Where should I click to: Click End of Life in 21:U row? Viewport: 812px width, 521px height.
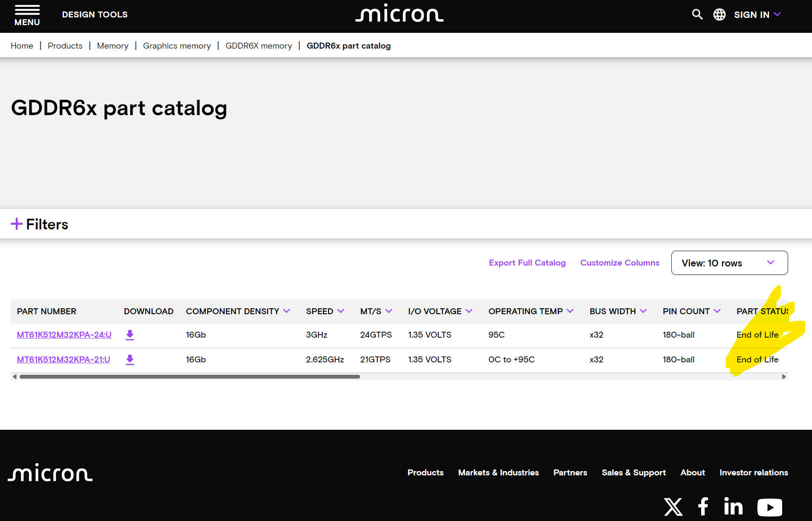tap(757, 360)
